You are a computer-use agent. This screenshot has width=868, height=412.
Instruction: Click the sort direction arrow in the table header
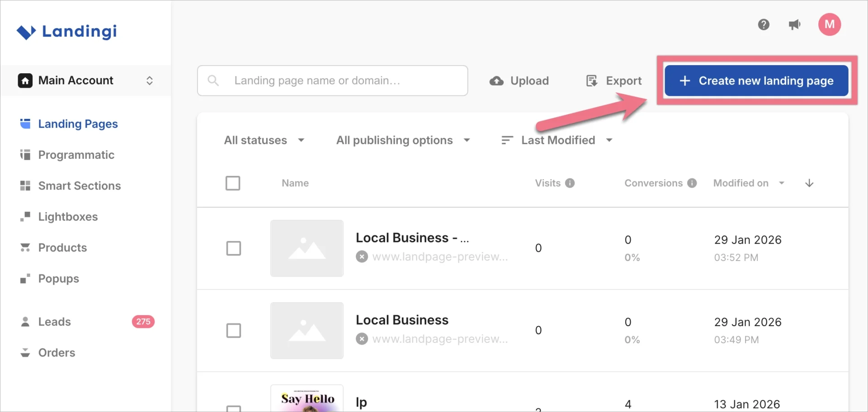click(809, 183)
